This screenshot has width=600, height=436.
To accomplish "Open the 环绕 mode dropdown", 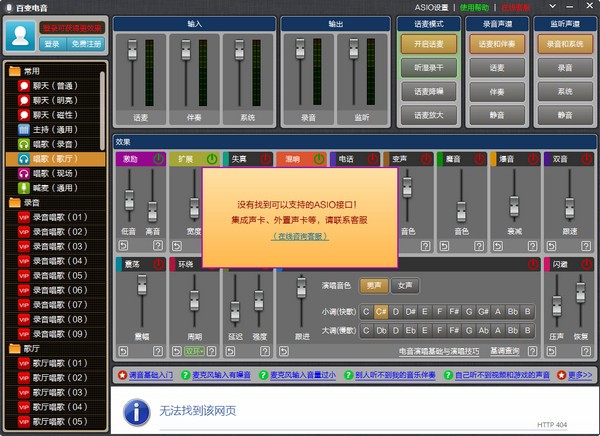I will [194, 351].
